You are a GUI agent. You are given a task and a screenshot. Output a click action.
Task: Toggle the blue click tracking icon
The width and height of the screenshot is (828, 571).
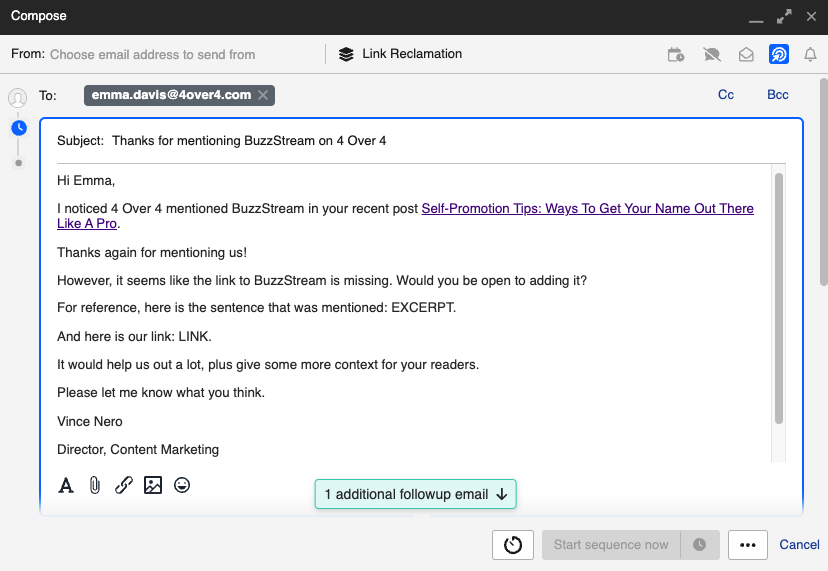tap(779, 54)
